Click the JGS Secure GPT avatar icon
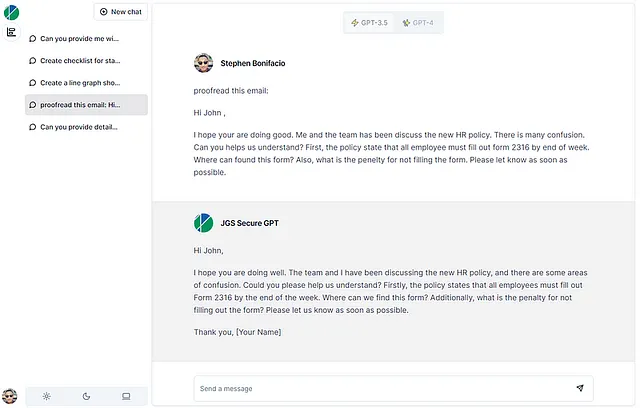The width and height of the screenshot is (640, 408). [203, 223]
